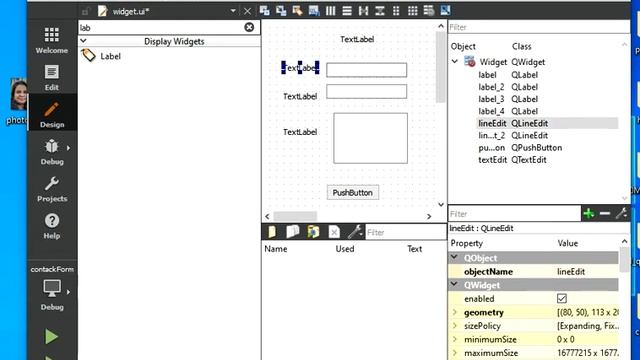The height and width of the screenshot is (360, 640).
Task: Click the Edit Tab Order toolbar icon
Action: click(314, 11)
